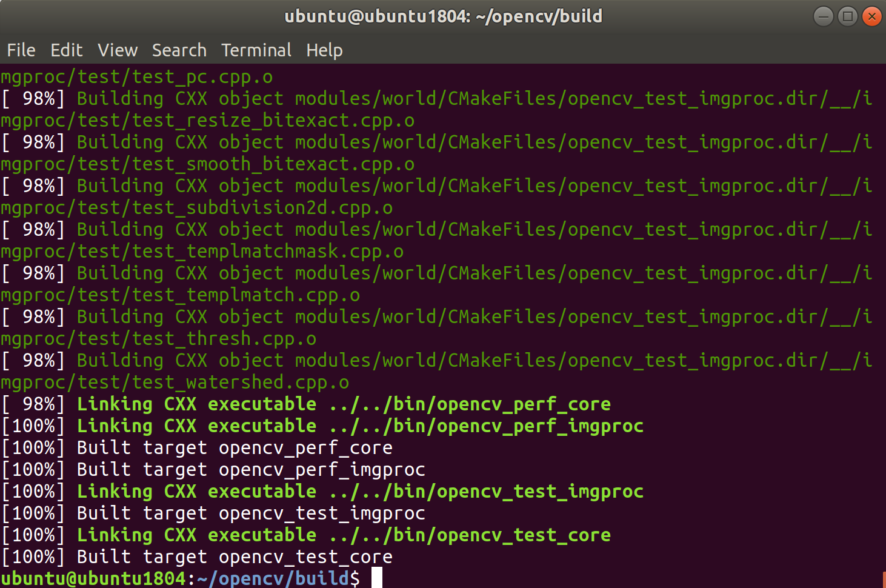Open the Search menu

tap(179, 50)
